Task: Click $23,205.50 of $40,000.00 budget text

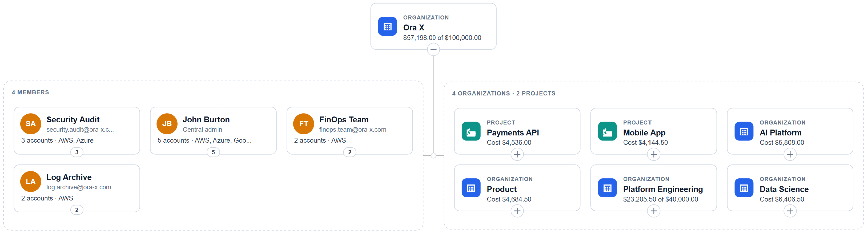Action: pos(660,199)
